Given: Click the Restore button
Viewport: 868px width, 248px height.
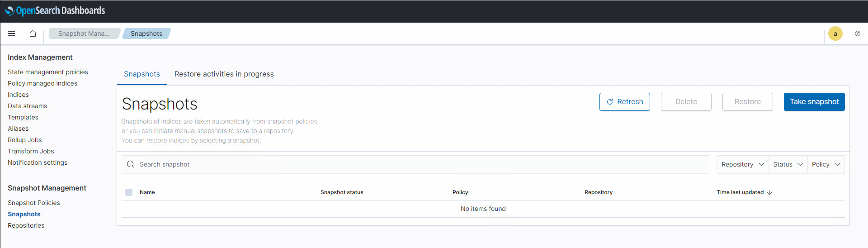Looking at the screenshot, I should 748,102.
